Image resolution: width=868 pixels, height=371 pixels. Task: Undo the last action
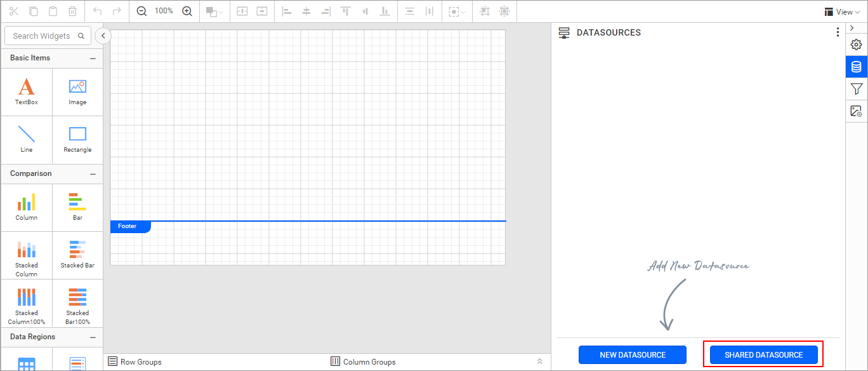tap(97, 11)
